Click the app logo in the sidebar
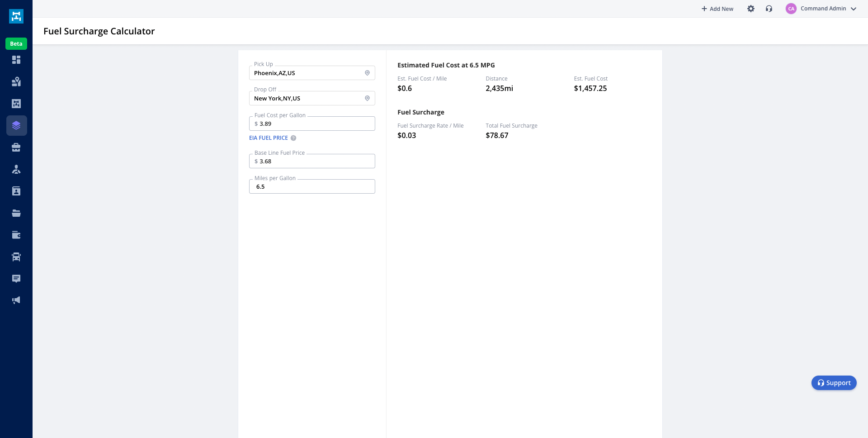 16,16
